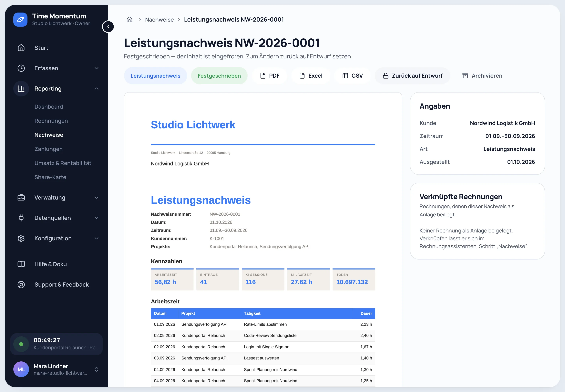Click the Datenquellen plug icon

[21, 218]
